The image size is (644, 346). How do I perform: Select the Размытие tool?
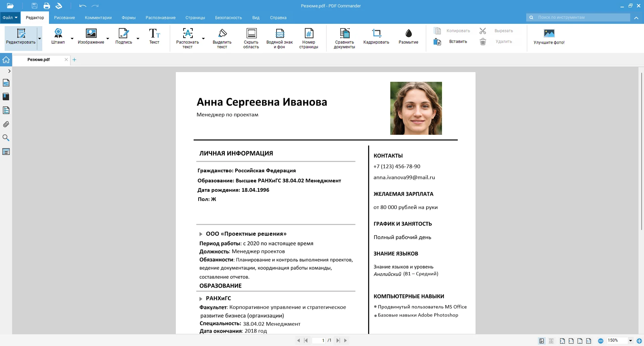point(408,37)
